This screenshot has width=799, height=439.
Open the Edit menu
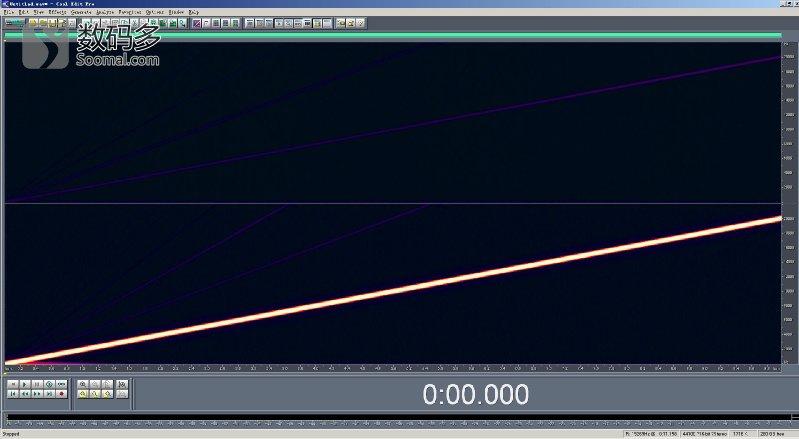[x=23, y=12]
